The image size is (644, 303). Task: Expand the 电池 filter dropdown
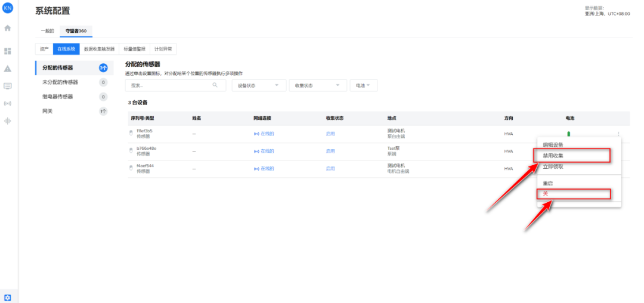tap(364, 85)
